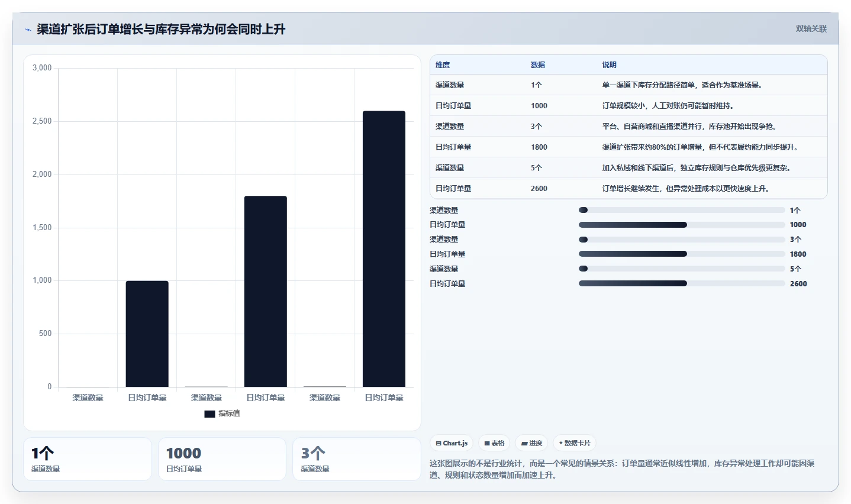This screenshot has width=851, height=504.
Task: Click the progress bar labeled 1个
Action: coord(682,210)
